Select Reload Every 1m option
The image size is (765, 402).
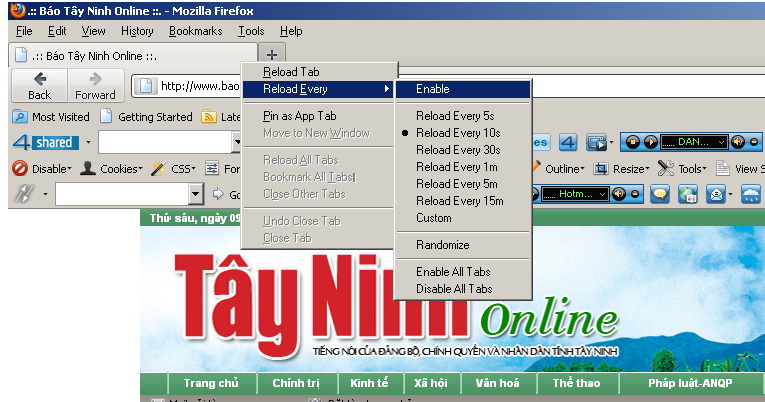click(463, 167)
